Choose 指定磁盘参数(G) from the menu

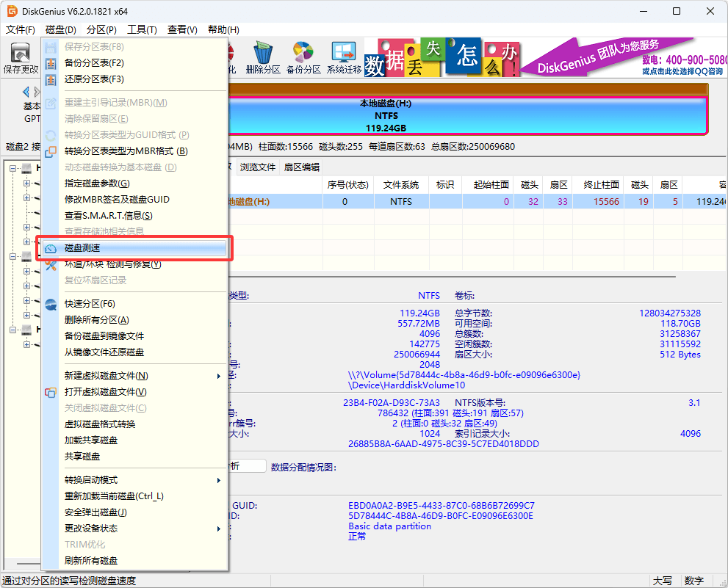[134, 184]
